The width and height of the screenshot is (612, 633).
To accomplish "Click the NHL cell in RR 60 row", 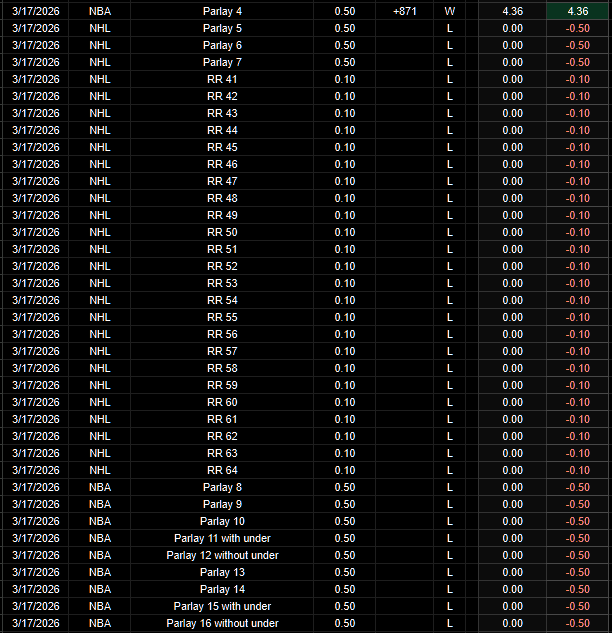I will 100,402.
